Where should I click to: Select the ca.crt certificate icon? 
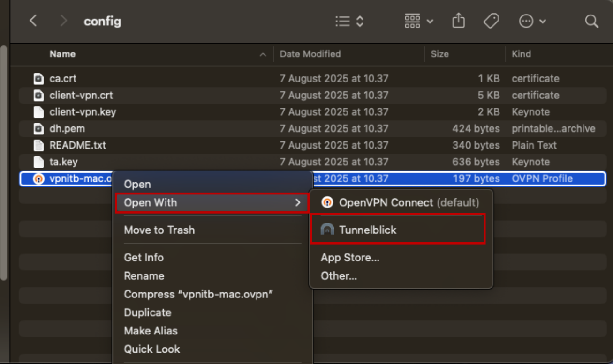[x=38, y=79]
